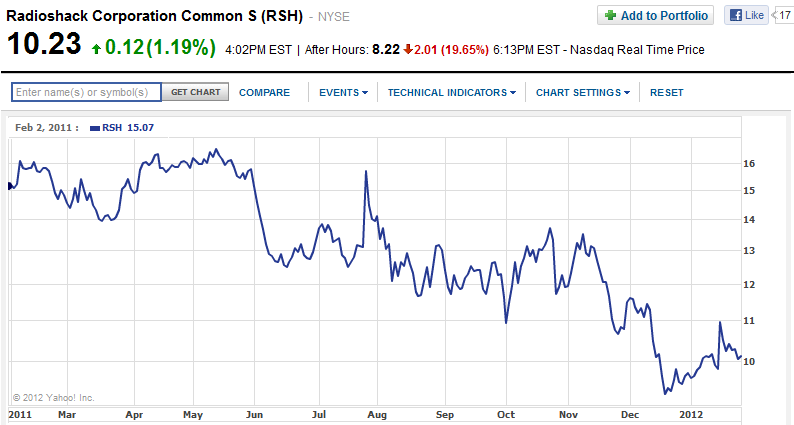The height and width of the screenshot is (425, 794).
Task: Focus the name or symbol input field
Action: (x=87, y=92)
